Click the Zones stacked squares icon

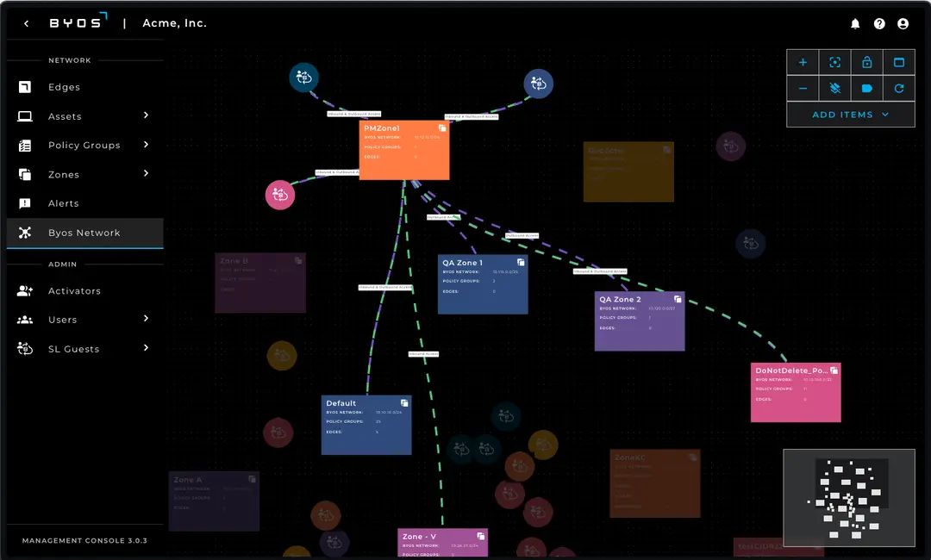[x=25, y=174]
